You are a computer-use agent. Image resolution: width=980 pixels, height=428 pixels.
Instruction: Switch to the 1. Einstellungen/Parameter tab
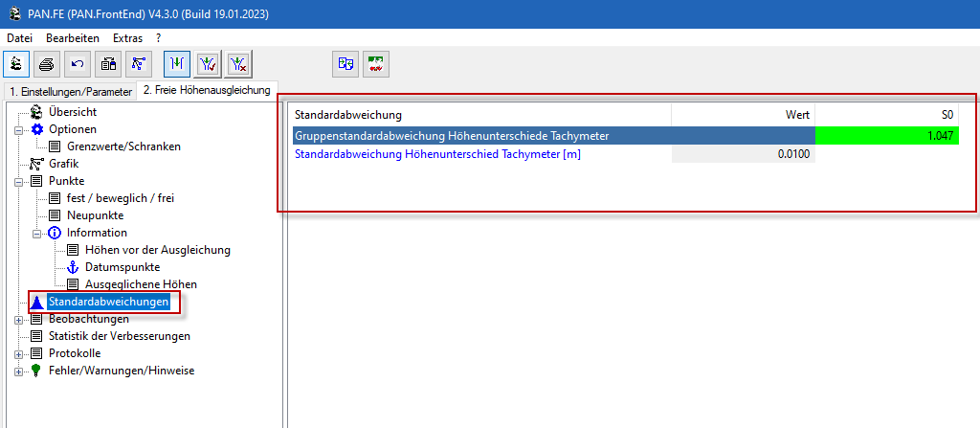click(x=70, y=92)
